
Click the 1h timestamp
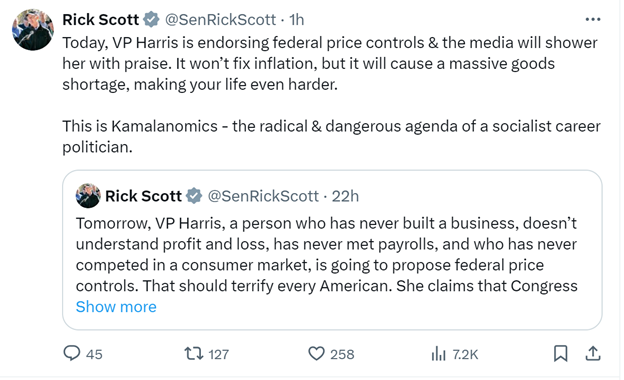click(x=296, y=19)
